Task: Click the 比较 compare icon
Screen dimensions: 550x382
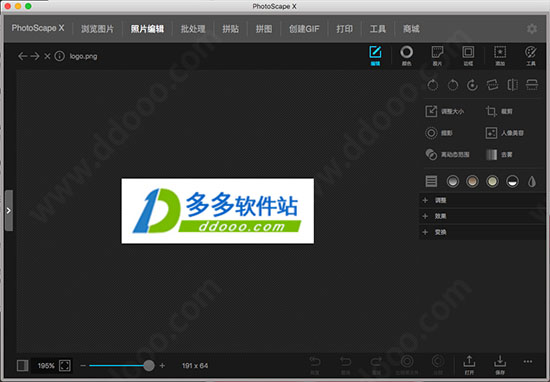Action: tap(437, 365)
